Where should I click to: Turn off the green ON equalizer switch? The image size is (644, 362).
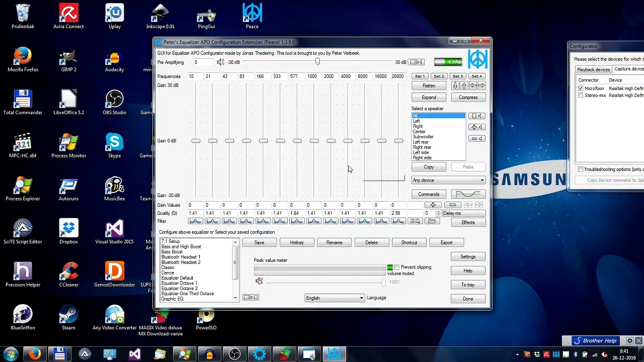tap(448, 62)
